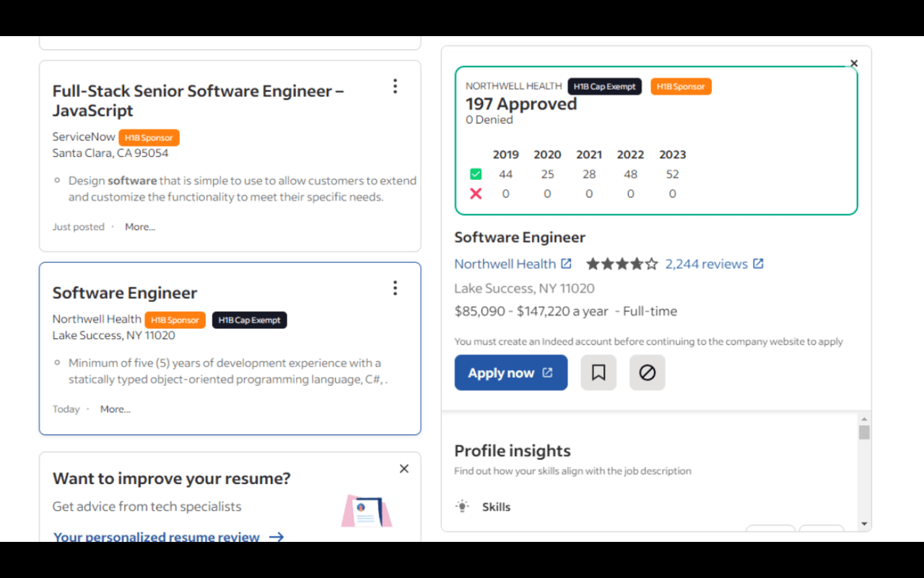This screenshot has height=578, width=924.
Task: Open the 2,244 reviews link
Action: pos(707,264)
